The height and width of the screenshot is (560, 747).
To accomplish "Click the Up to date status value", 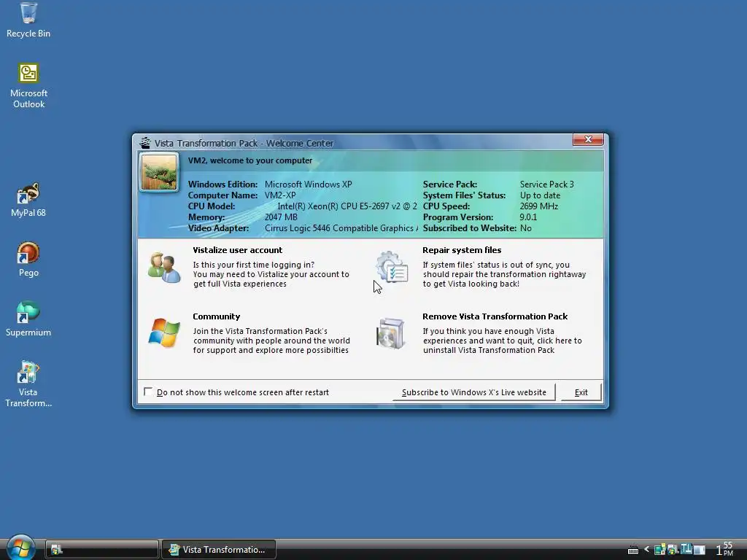I will tap(540, 195).
